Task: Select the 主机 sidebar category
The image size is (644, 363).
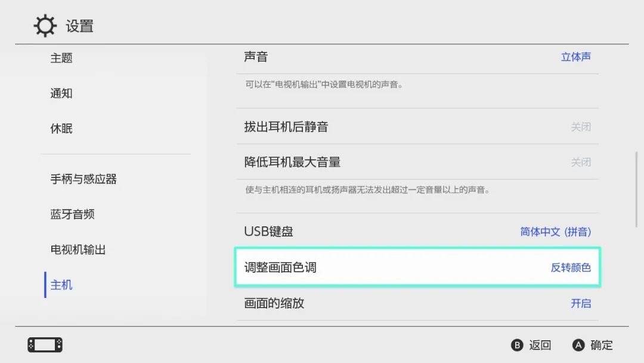Action: point(61,285)
